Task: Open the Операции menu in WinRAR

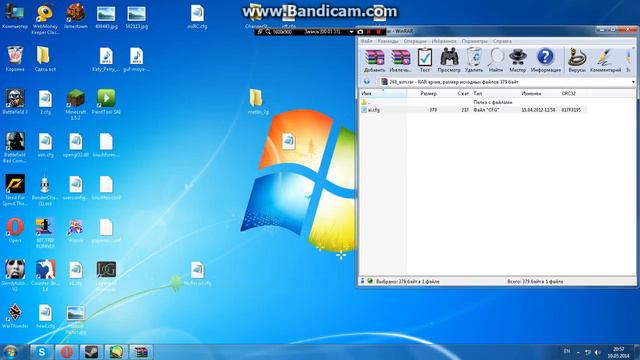Action: [x=415, y=41]
